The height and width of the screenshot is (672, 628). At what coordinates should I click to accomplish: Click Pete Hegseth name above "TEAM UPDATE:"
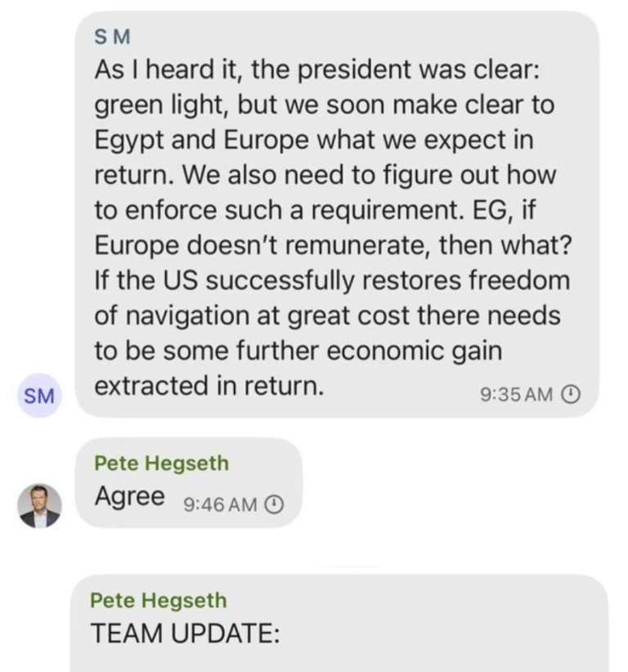[x=158, y=601]
